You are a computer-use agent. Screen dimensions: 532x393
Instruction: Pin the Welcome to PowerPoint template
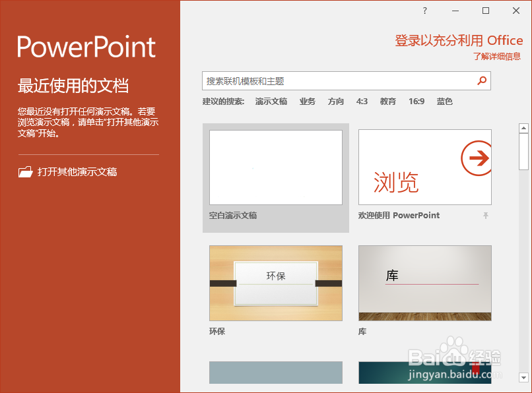pos(486,216)
